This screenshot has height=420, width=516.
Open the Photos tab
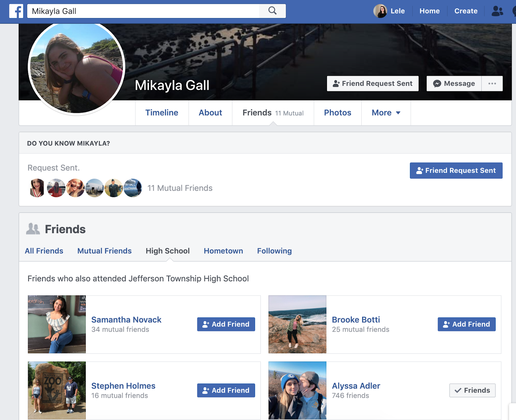point(337,113)
